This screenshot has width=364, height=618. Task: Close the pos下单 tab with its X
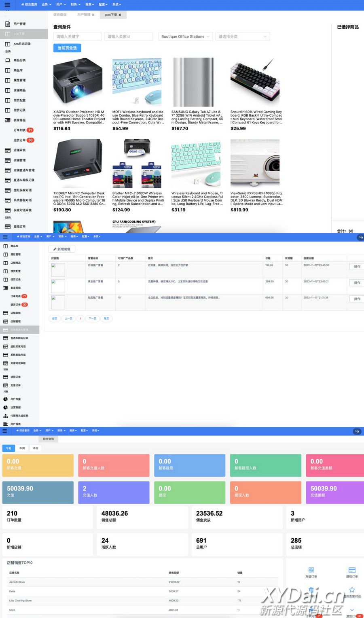(120, 15)
